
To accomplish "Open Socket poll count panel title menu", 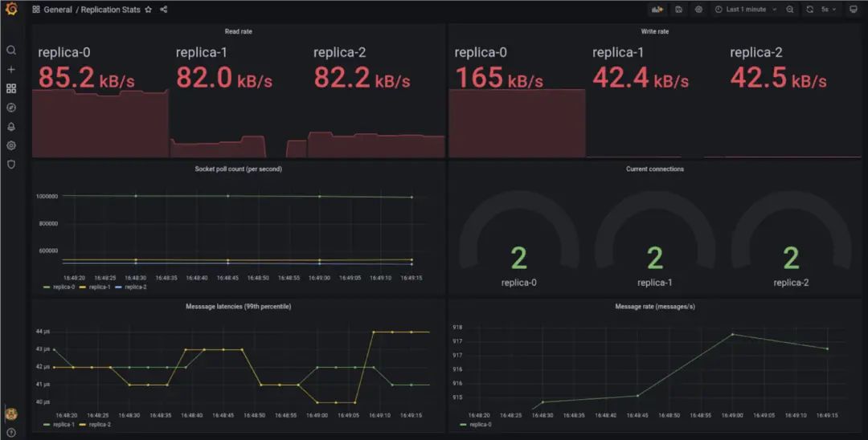I will coord(239,169).
